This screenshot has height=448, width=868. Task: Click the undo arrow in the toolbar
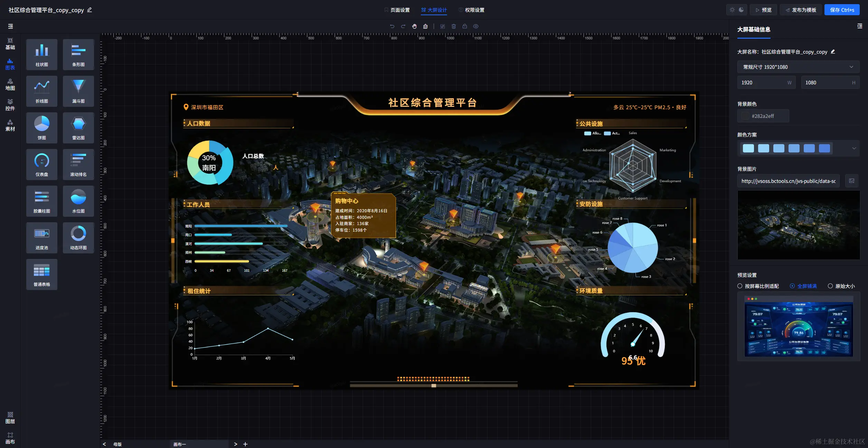392,26
